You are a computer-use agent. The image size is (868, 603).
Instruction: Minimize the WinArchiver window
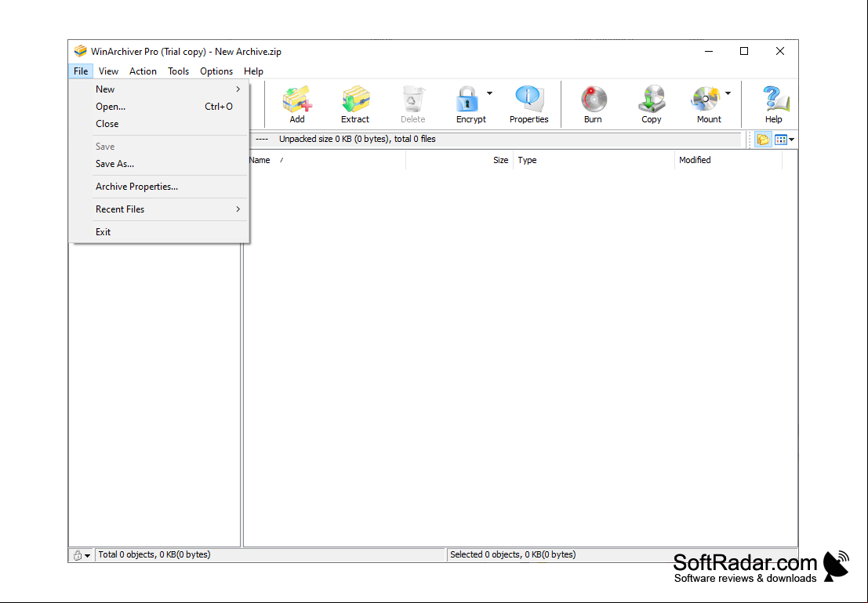[x=709, y=51]
